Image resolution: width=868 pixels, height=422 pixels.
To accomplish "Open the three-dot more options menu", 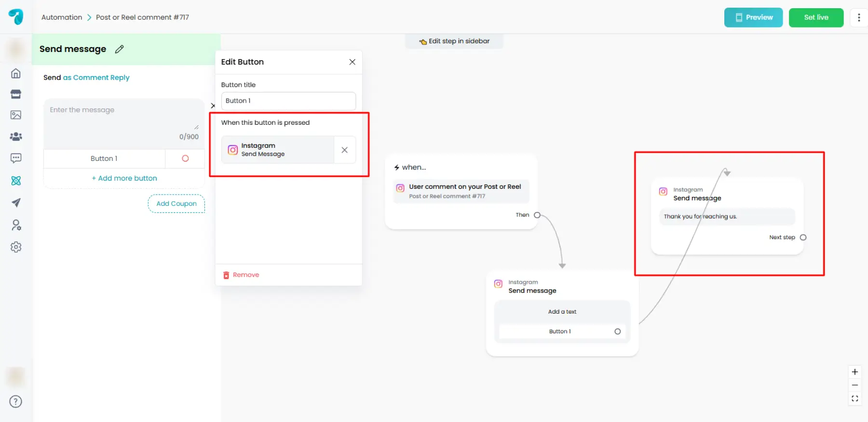I will (859, 17).
